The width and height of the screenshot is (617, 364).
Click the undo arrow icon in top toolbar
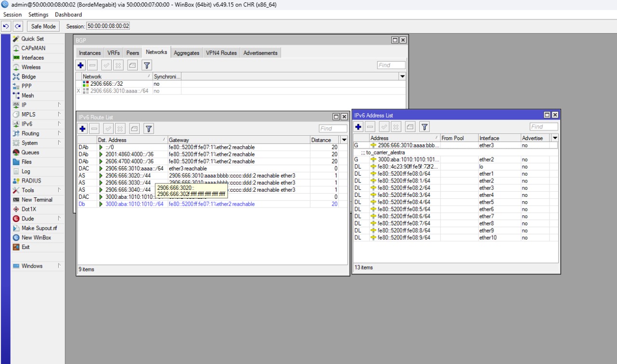(6, 26)
